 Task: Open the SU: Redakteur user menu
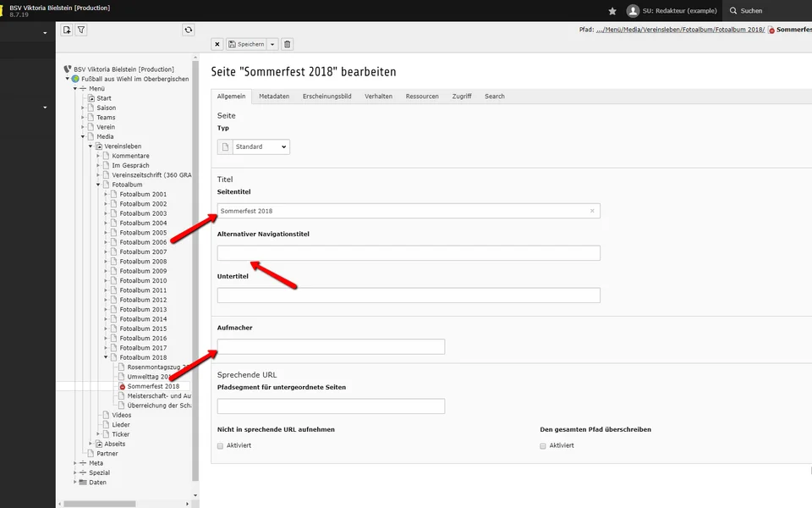point(672,10)
